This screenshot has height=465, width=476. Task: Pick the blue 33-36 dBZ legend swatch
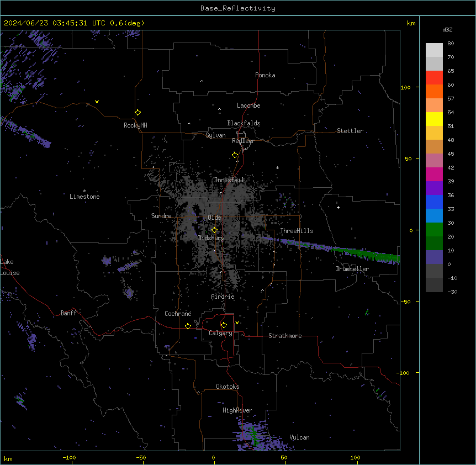point(434,202)
